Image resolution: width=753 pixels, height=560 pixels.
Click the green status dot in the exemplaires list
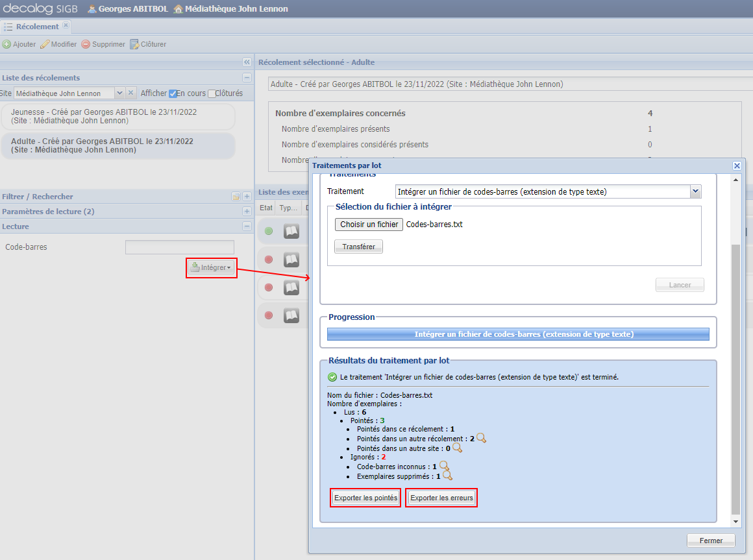click(x=268, y=231)
